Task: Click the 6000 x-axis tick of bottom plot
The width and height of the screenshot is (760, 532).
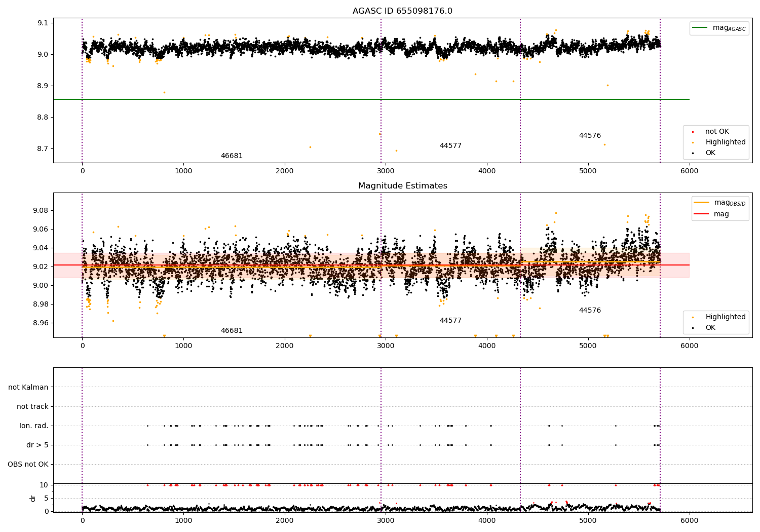Action: coord(689,521)
